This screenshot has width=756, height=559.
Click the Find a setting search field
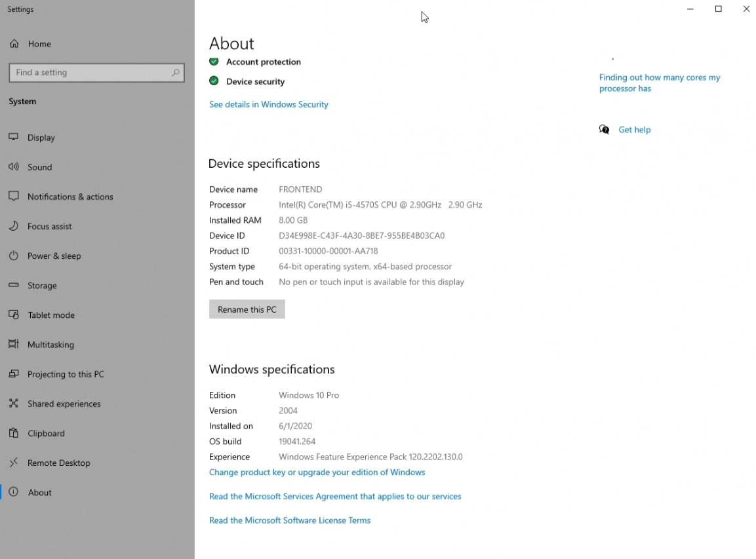pos(96,72)
